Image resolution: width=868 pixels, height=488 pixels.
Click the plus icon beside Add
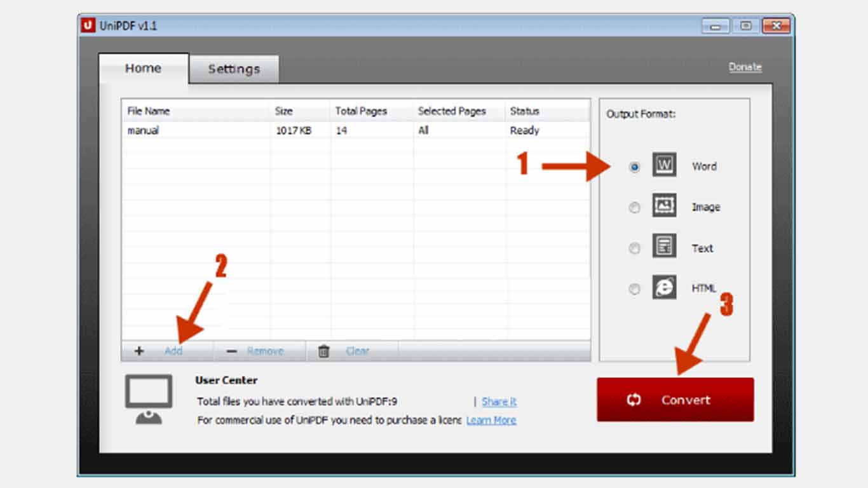139,351
